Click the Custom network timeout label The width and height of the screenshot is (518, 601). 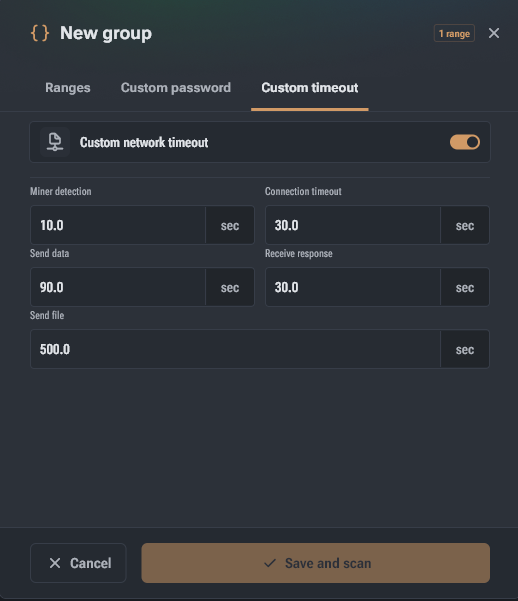pos(144,143)
